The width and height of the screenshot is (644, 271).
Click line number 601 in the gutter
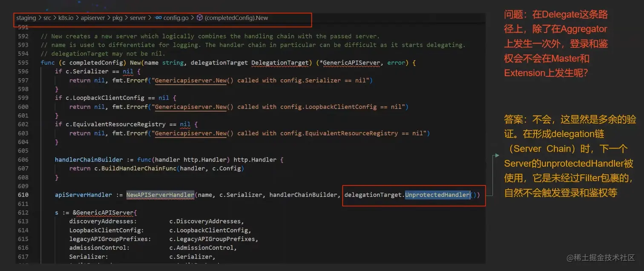[x=23, y=116]
